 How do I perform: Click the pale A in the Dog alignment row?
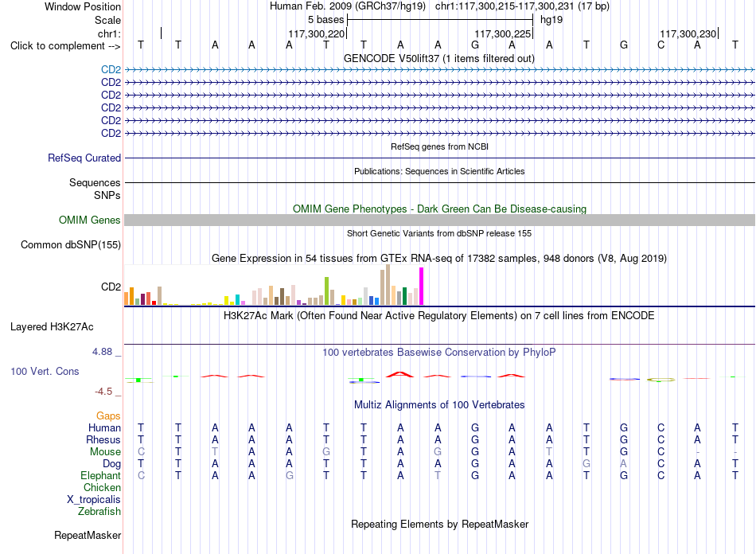coord(623,464)
